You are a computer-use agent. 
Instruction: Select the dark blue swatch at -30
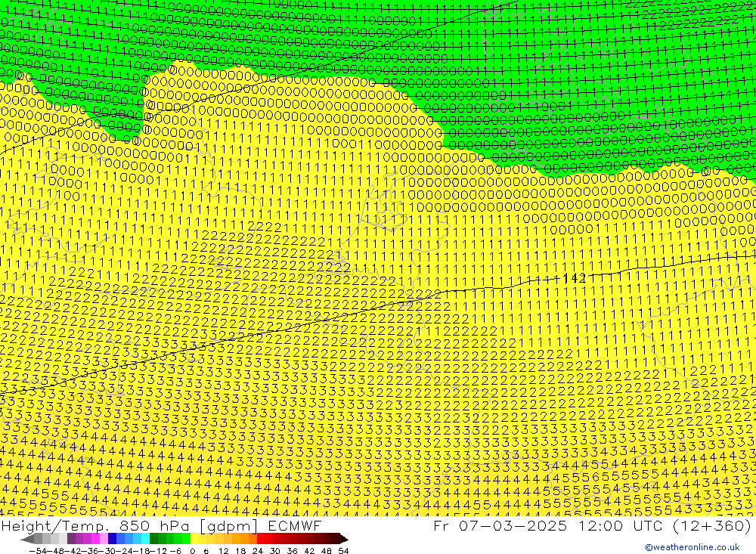click(112, 540)
